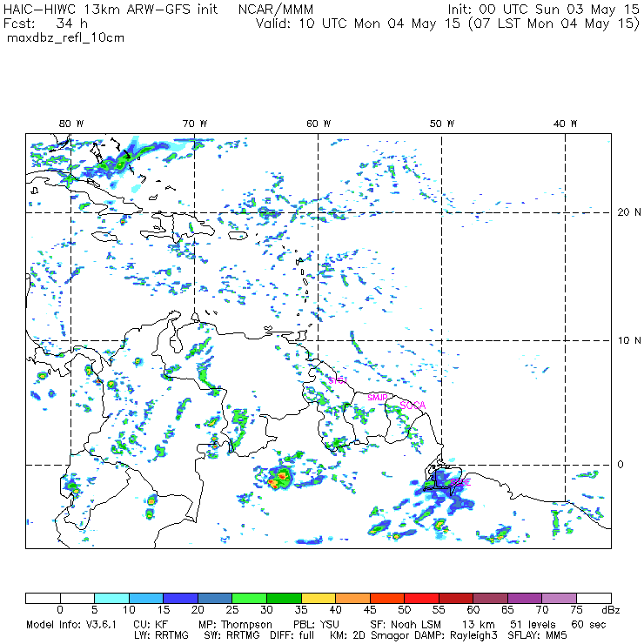Click the 70 W longitude label
The height and width of the screenshot is (644, 644).
[195, 124]
